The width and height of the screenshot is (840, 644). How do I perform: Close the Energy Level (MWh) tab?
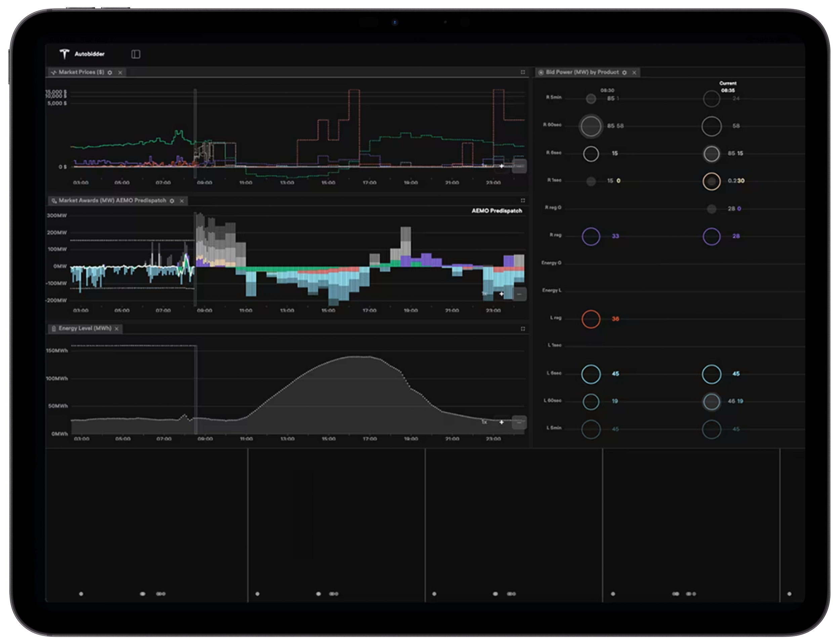point(117,329)
